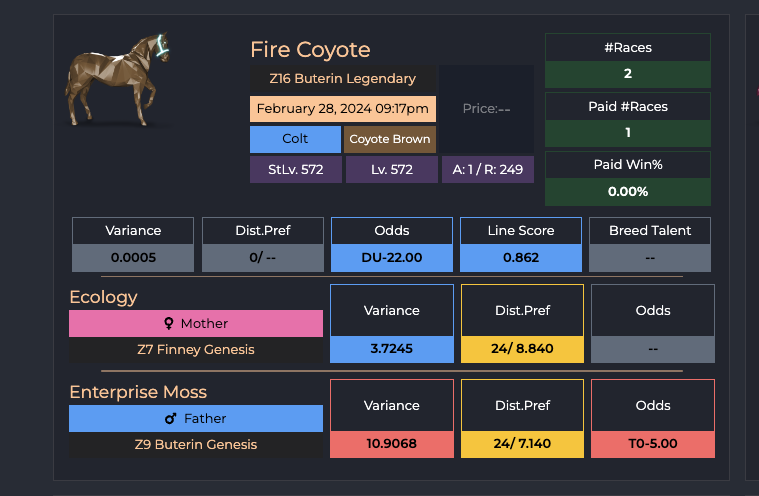This screenshot has height=496, width=759.
Task: Click Enterprise Moss's Dist.Pref value 24/ 7.140
Action: [522, 444]
